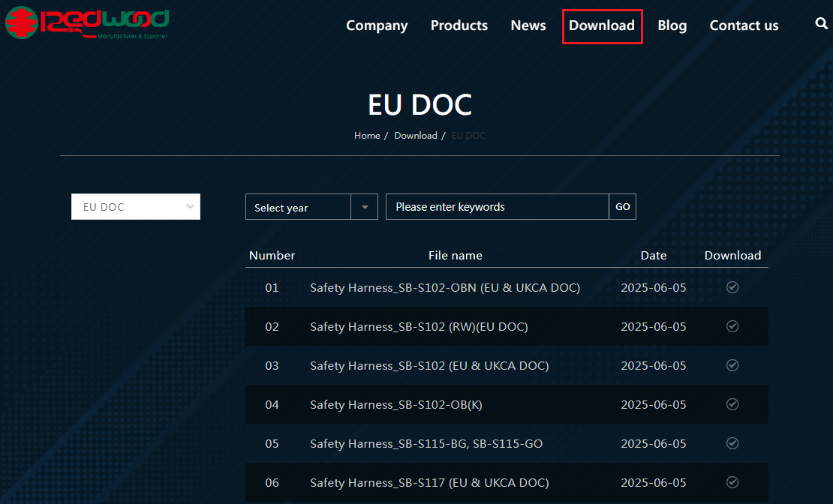Navigate to the News page

528,25
